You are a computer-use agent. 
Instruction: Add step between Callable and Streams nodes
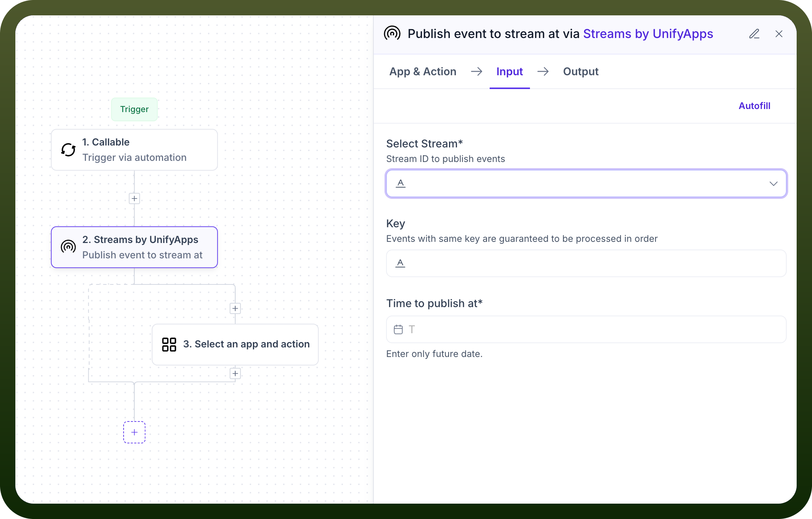pos(134,198)
